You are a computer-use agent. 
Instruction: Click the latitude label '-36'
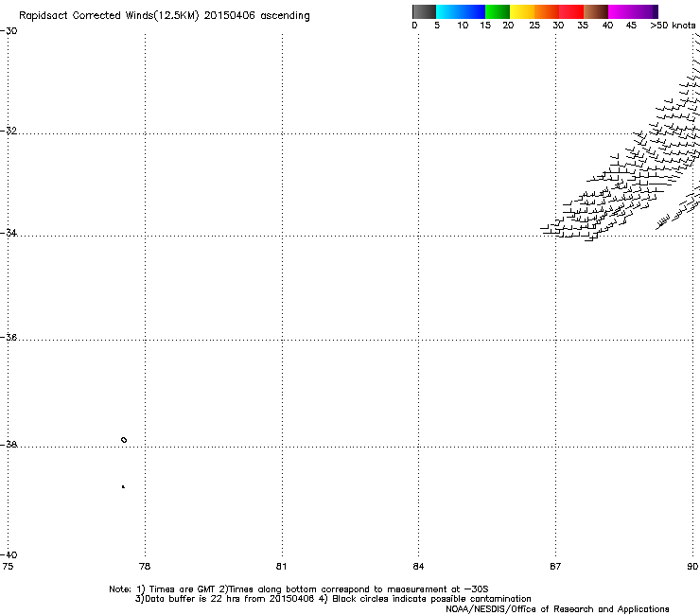[9, 337]
